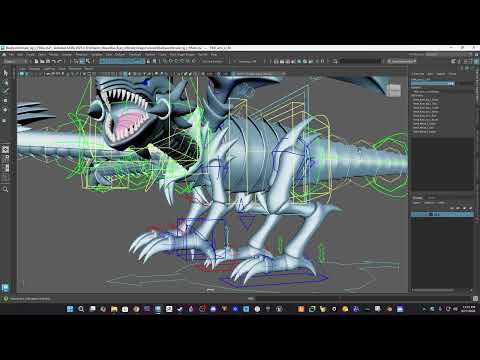Click the view cube in the viewport

tap(394, 90)
